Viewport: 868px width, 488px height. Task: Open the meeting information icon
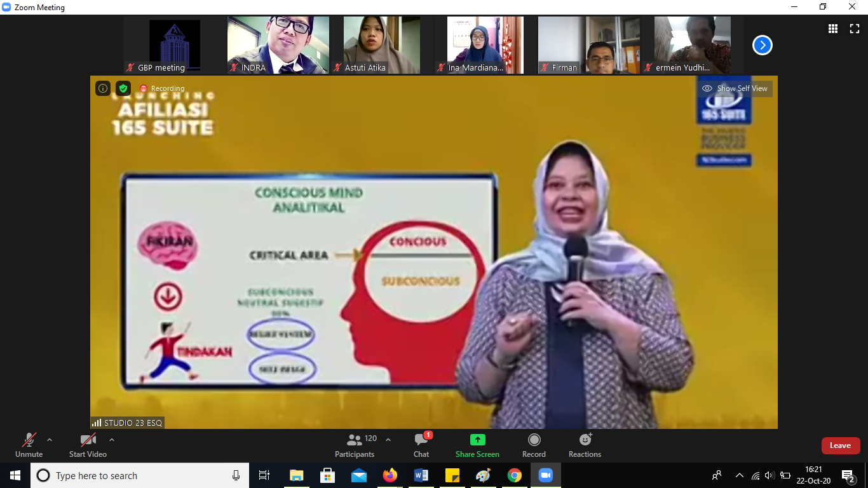point(103,88)
